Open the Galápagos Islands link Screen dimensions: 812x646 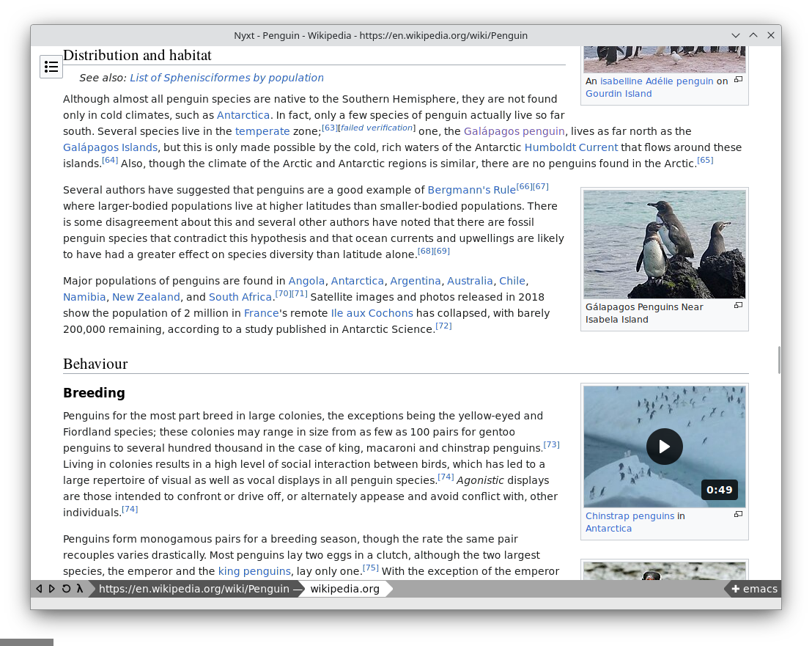click(x=111, y=147)
